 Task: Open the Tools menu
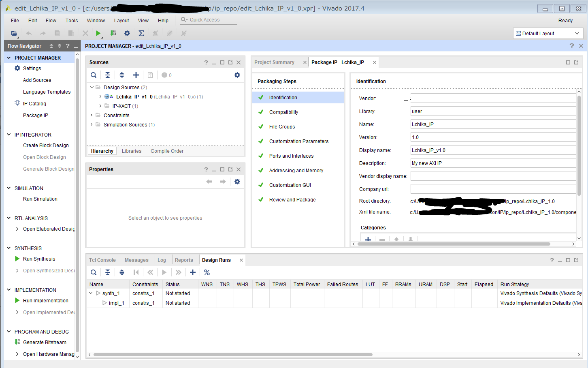72,21
